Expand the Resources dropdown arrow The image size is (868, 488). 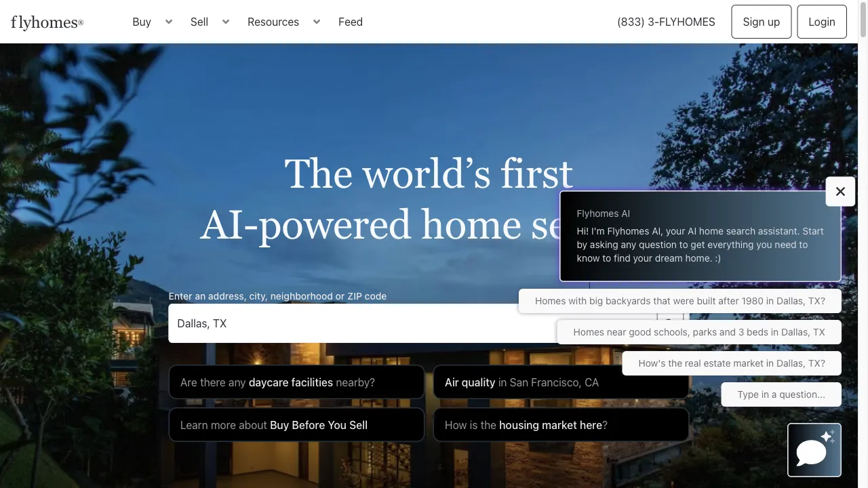317,22
